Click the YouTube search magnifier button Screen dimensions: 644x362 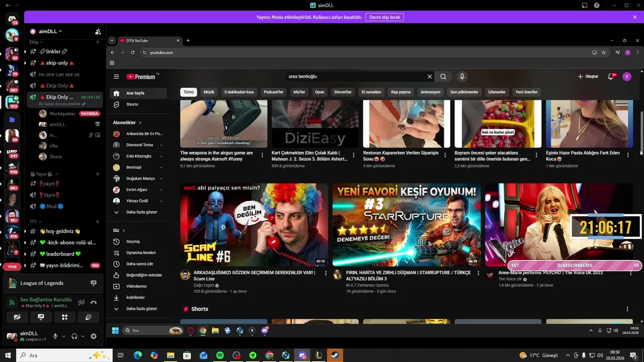point(443,76)
